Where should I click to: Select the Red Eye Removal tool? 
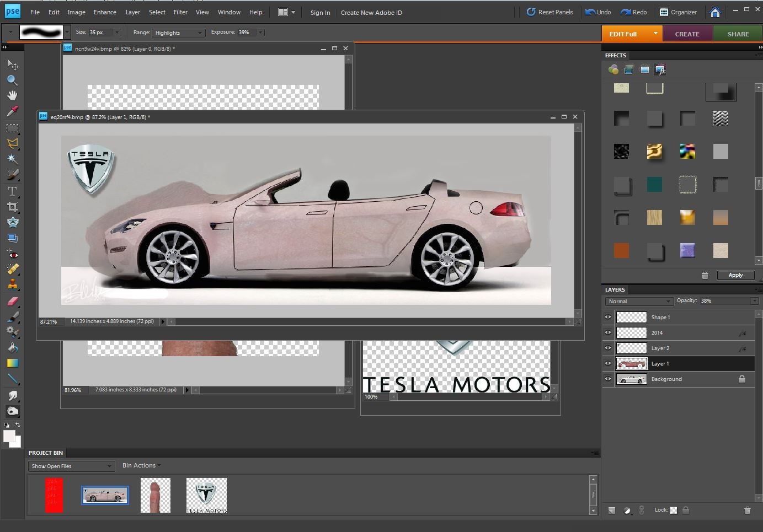pyautogui.click(x=12, y=254)
